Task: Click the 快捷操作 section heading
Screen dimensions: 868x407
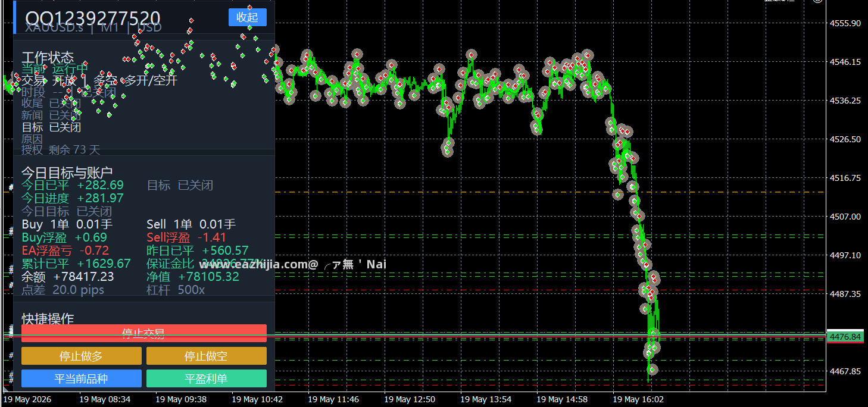Action: click(48, 318)
